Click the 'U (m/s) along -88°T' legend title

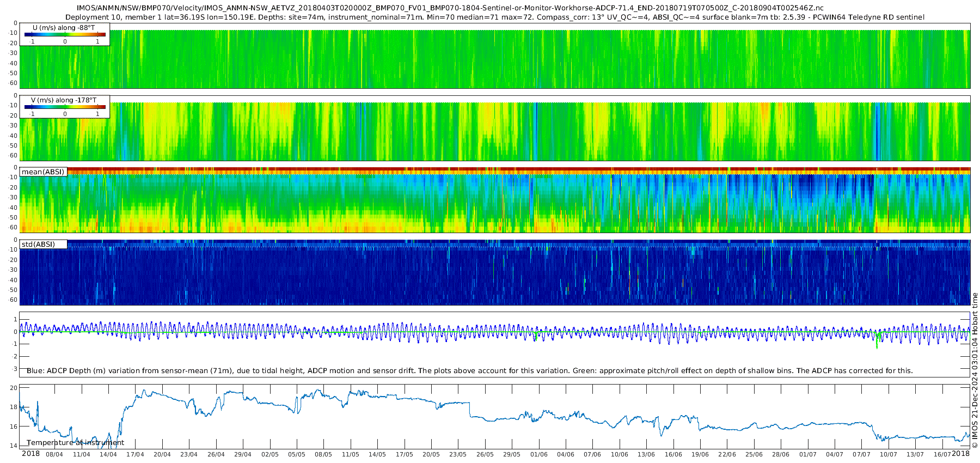[64, 28]
